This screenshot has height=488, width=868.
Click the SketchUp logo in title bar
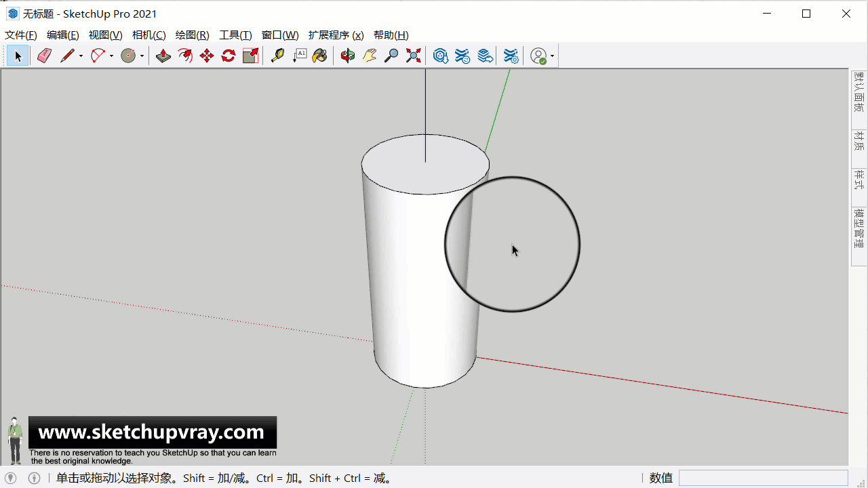(x=12, y=14)
